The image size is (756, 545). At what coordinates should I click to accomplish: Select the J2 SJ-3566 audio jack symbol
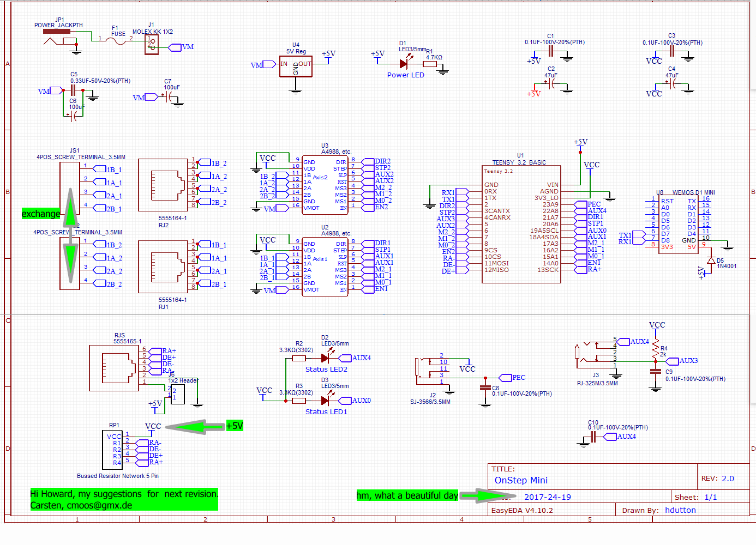[431, 371]
